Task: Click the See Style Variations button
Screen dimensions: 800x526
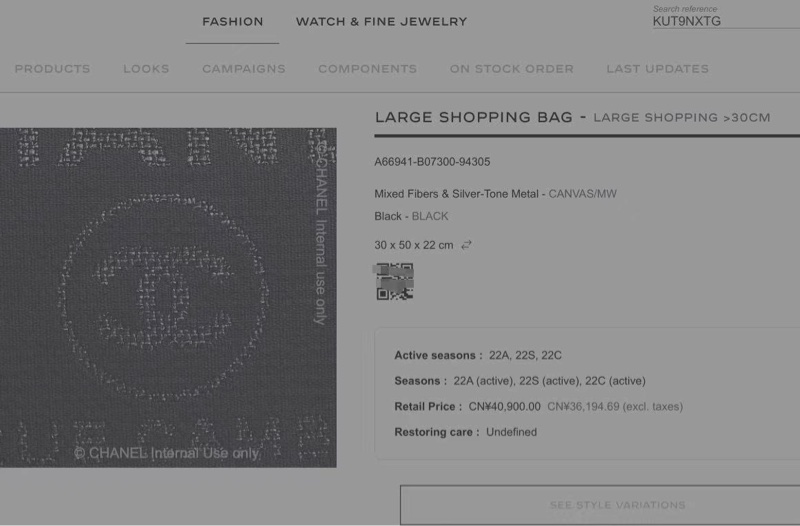Action: point(600,505)
